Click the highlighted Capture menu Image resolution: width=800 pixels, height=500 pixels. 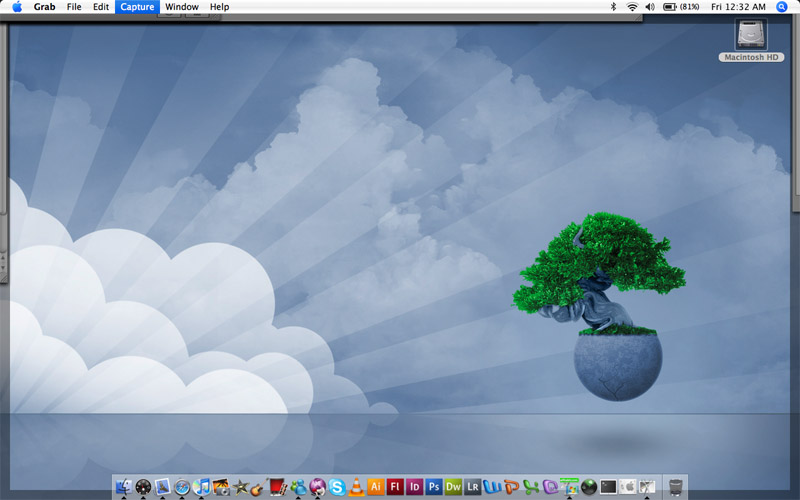coord(137,7)
